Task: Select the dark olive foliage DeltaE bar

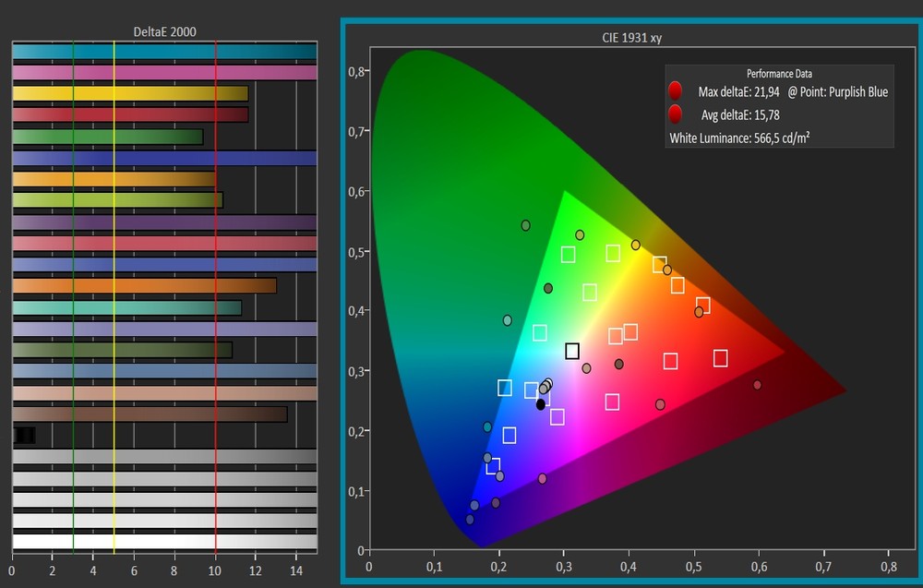Action: pyautogui.click(x=123, y=350)
